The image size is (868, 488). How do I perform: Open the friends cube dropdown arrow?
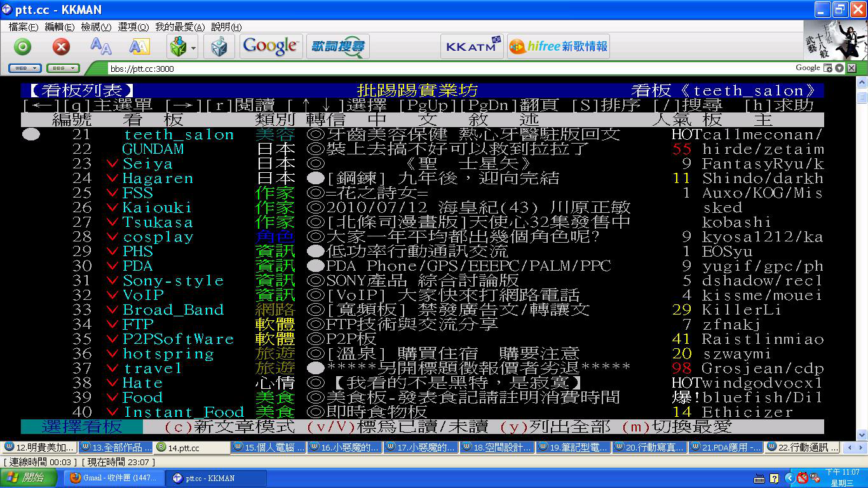click(x=193, y=48)
